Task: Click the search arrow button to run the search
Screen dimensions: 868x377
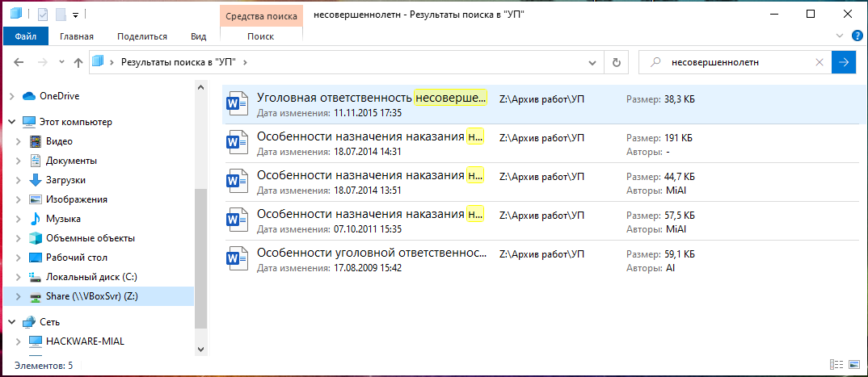Action: (844, 62)
